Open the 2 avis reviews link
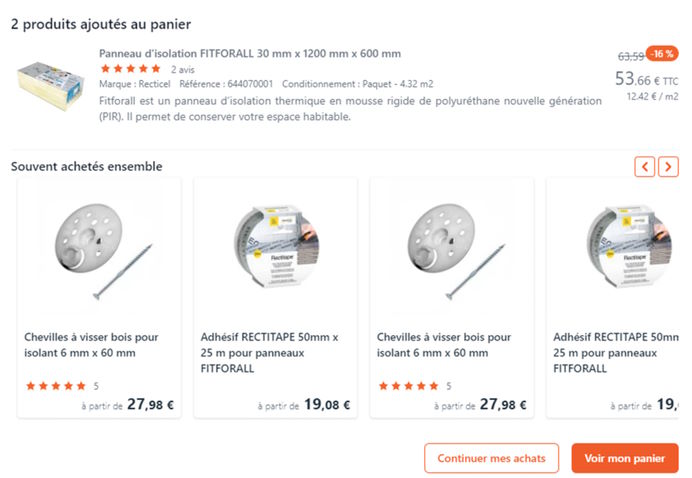 tap(182, 70)
